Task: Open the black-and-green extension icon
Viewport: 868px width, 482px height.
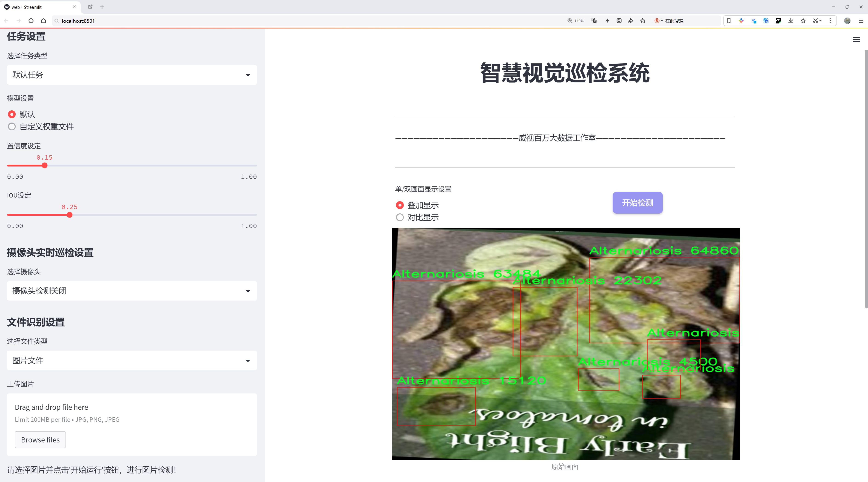Action: coord(778,21)
